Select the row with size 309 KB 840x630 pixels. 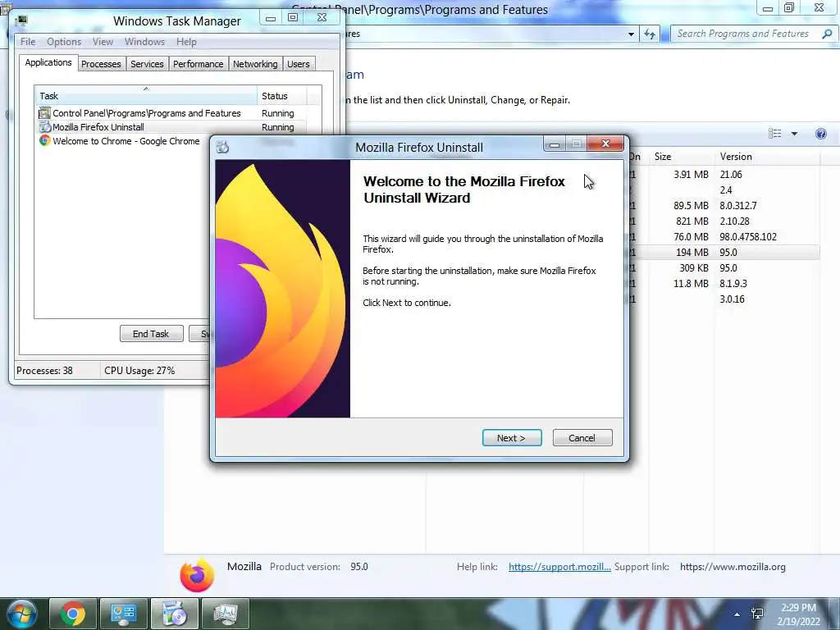click(724, 267)
